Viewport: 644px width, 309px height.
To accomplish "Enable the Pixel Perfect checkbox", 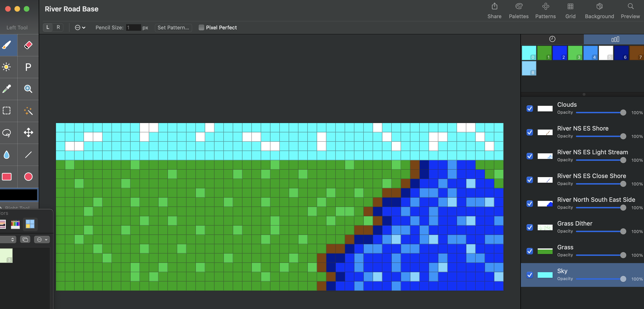I will coord(201,27).
